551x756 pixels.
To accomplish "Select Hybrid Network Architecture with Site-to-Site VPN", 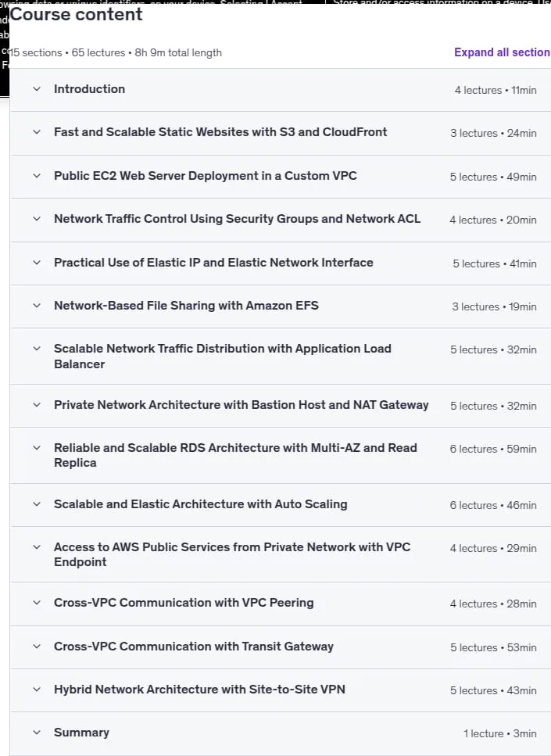I will click(199, 690).
